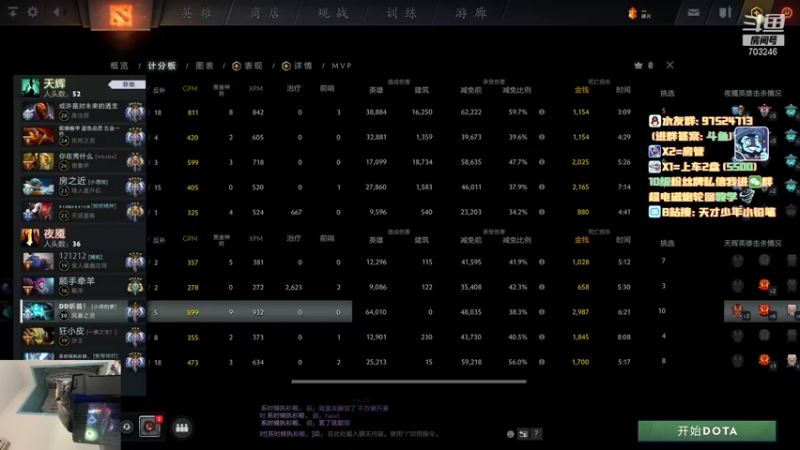The width and height of the screenshot is (800, 450).
Task: Open the 观战 watch menu
Action: point(333,13)
